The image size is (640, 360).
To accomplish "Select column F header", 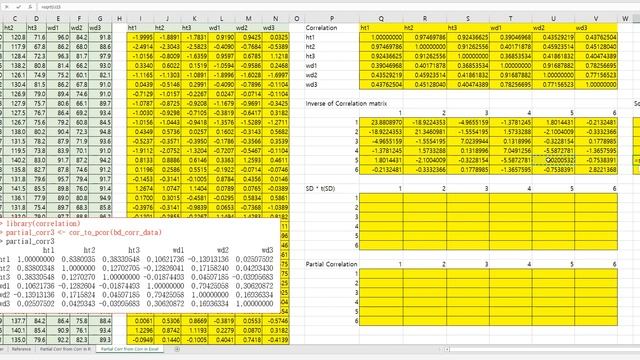I will (79, 18).
